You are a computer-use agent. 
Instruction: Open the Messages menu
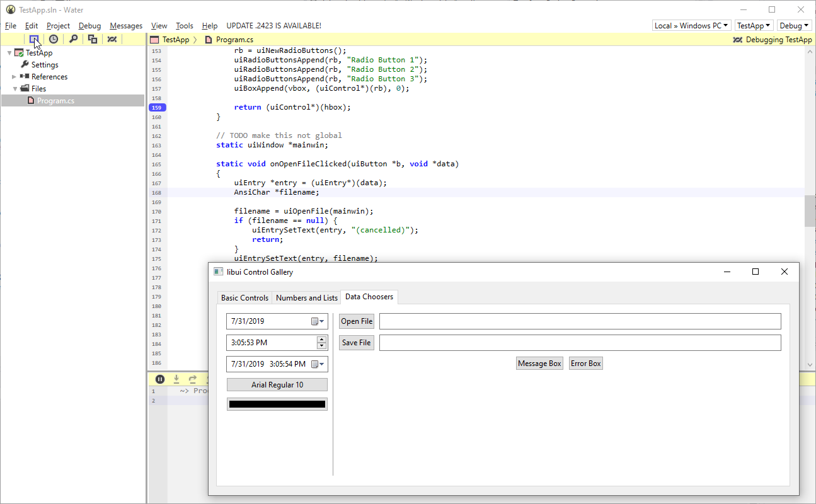click(x=126, y=26)
